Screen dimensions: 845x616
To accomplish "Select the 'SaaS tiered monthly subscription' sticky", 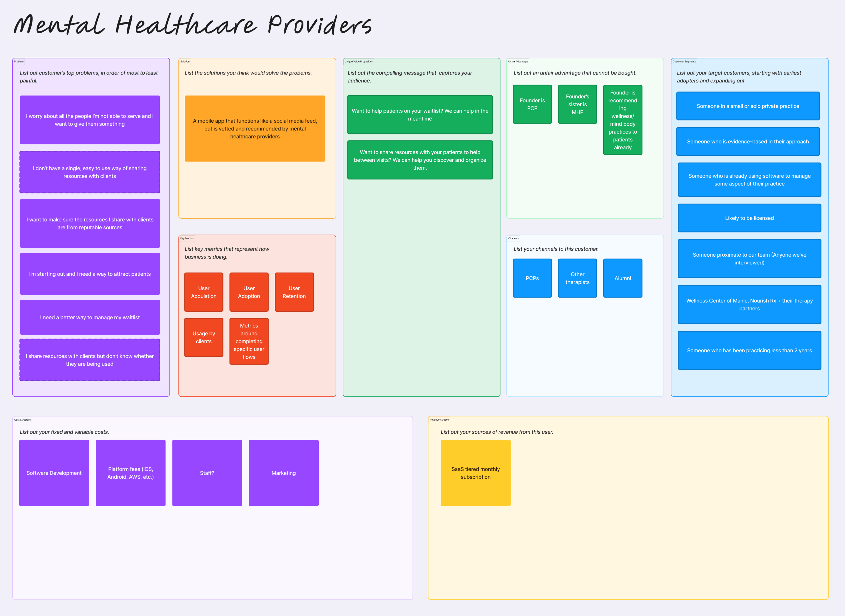I will click(x=475, y=473).
